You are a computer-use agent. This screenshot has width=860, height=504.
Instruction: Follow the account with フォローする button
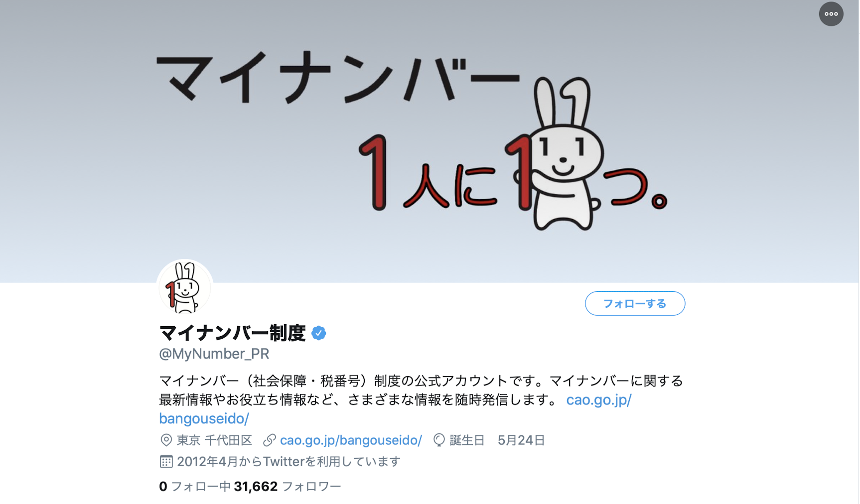[x=635, y=303]
